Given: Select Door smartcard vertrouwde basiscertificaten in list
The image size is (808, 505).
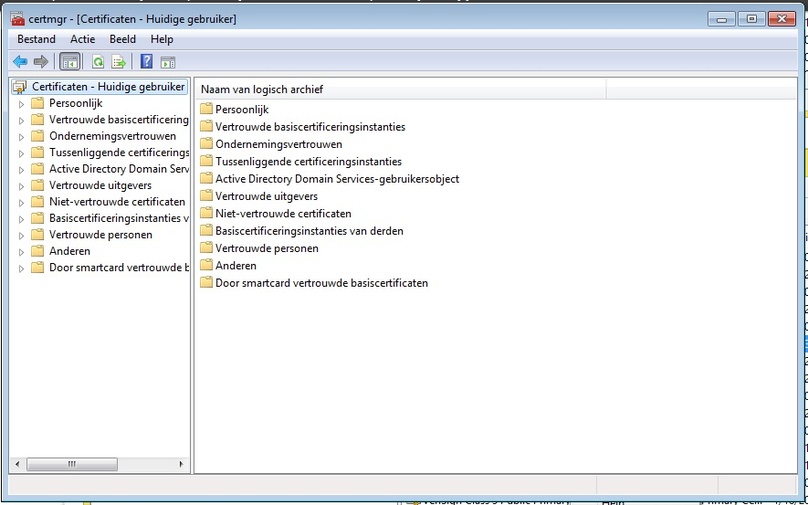Looking at the screenshot, I should 322,283.
